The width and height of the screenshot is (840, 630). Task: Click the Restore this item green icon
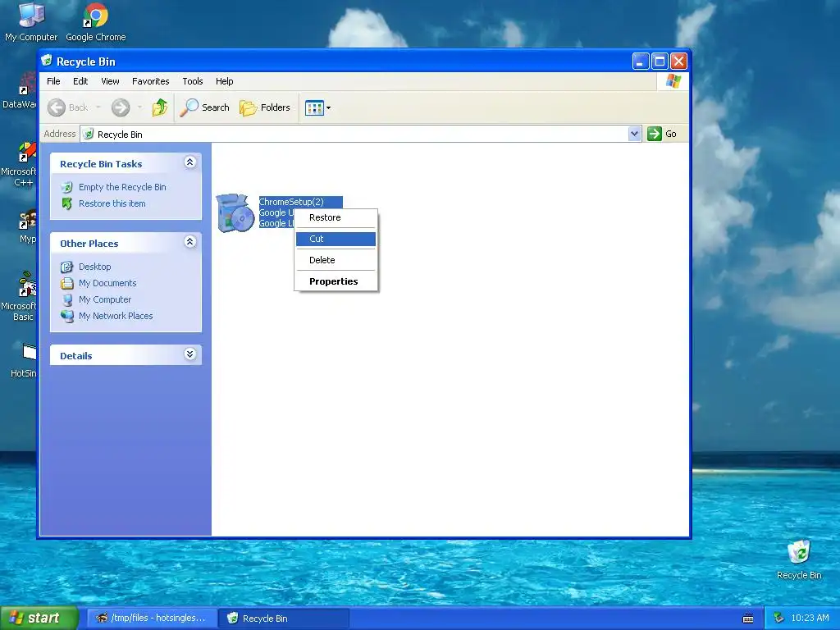pos(67,203)
